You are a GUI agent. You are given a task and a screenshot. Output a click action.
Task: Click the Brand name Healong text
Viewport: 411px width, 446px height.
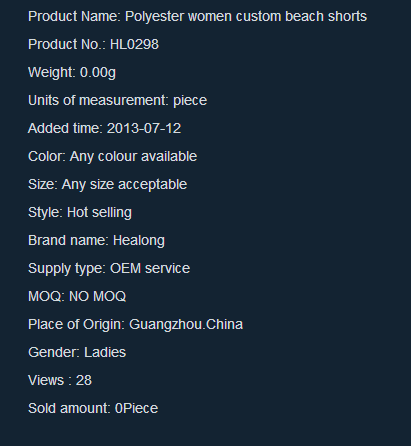point(96,241)
